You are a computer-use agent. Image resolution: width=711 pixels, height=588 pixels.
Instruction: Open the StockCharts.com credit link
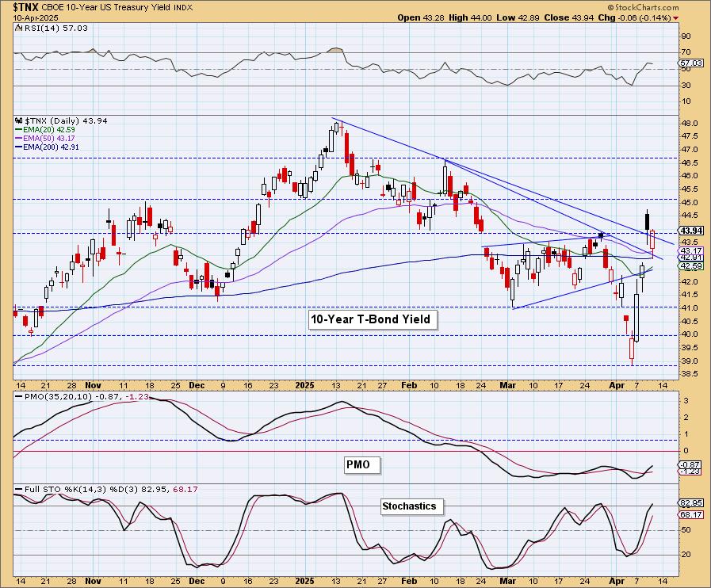tap(643, 7)
